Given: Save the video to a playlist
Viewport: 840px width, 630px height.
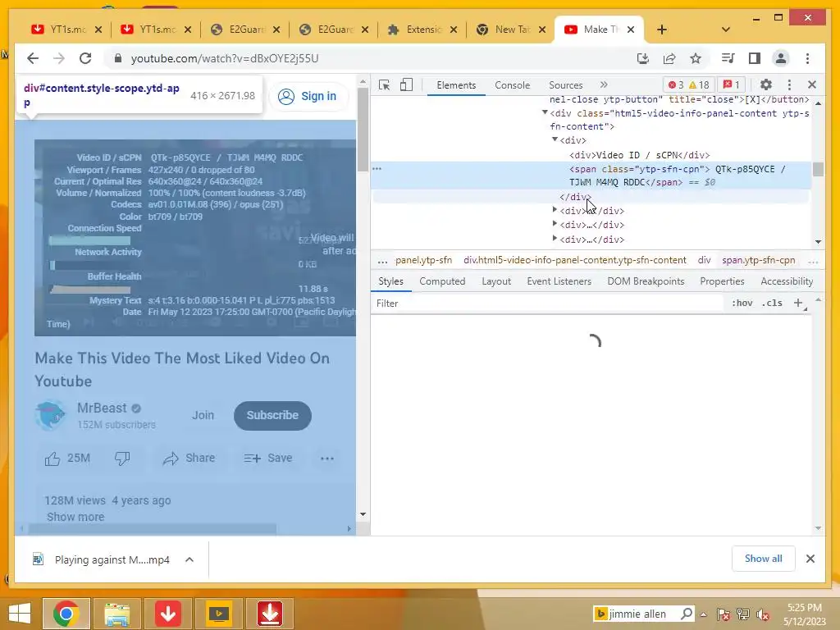Looking at the screenshot, I should coord(268,459).
